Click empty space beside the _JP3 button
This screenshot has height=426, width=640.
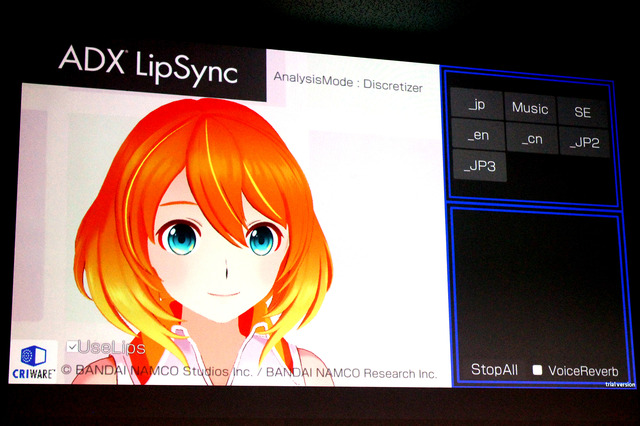tap(560, 168)
